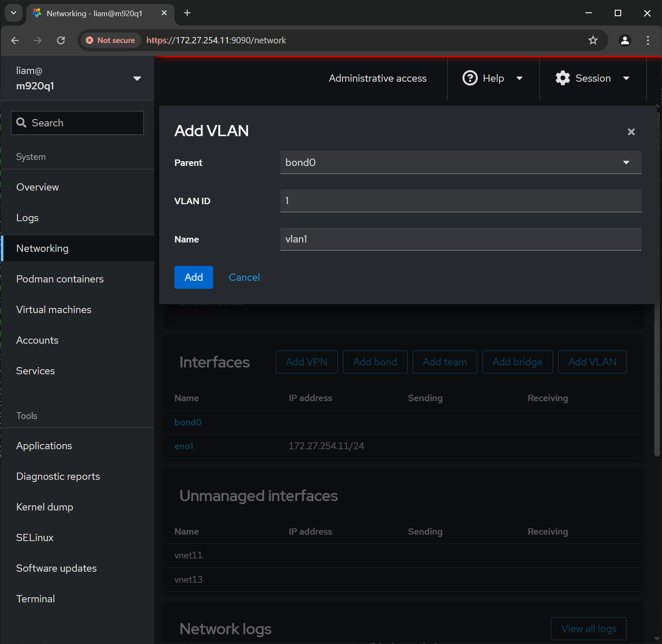This screenshot has height=644, width=662.
Task: Click the sidebar Search box
Action: 77,123
